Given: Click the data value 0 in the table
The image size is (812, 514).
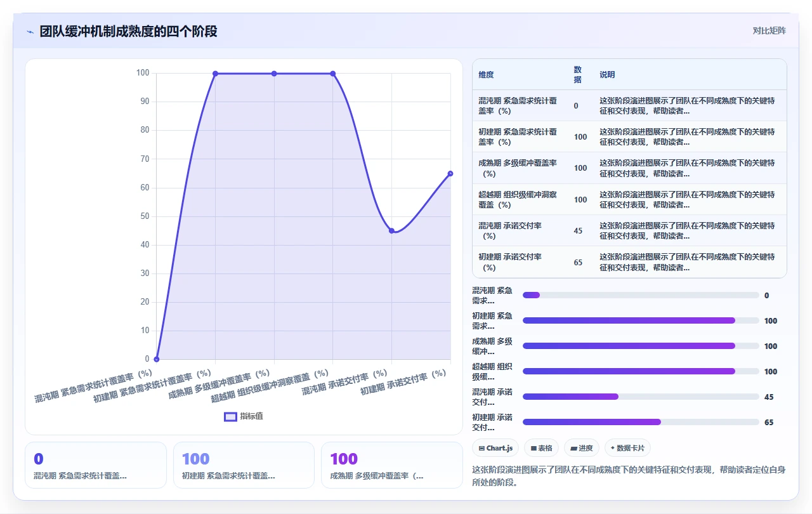Looking at the screenshot, I should 576,106.
